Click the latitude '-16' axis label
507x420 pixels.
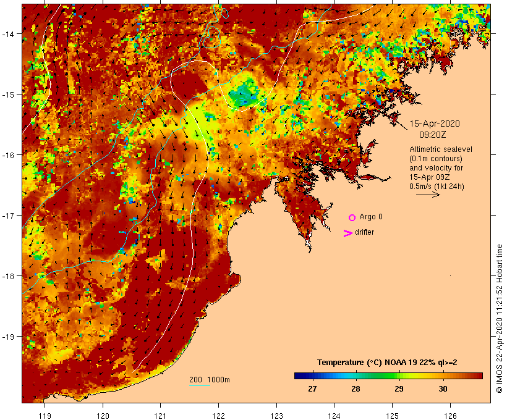(x=7, y=155)
